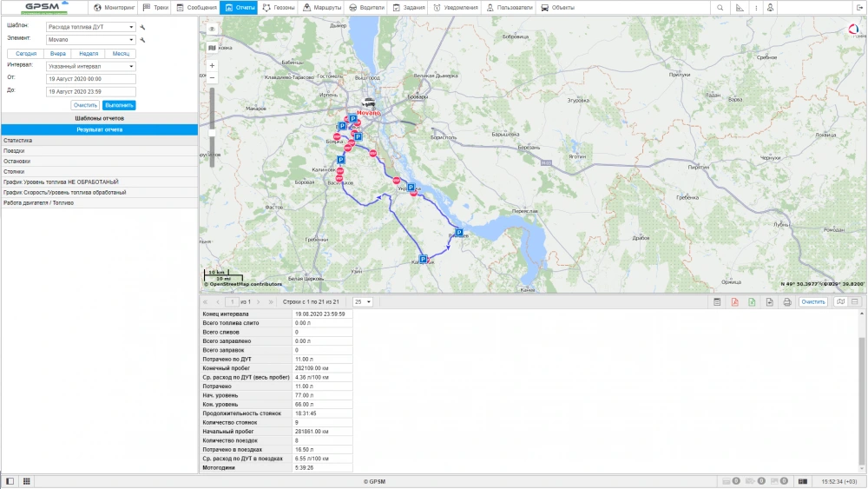This screenshot has width=868, height=489.
Task: Select the Месяц interval button
Action: pos(121,54)
